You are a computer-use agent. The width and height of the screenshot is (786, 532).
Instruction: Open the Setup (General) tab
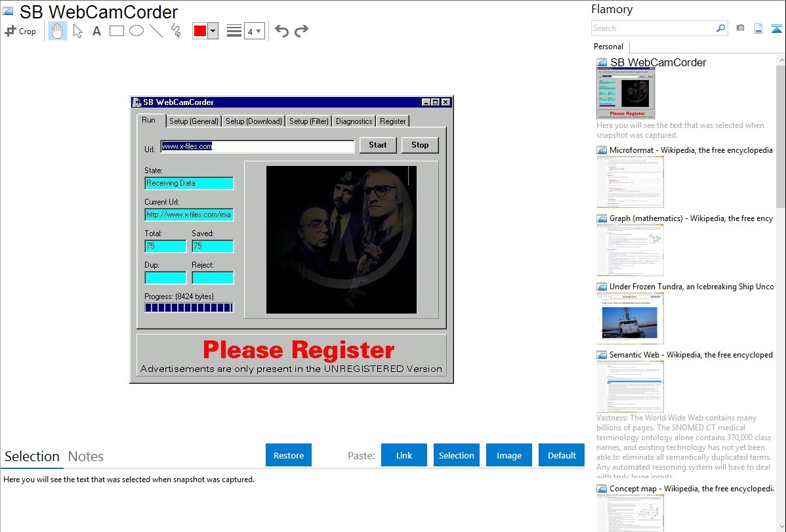(194, 121)
